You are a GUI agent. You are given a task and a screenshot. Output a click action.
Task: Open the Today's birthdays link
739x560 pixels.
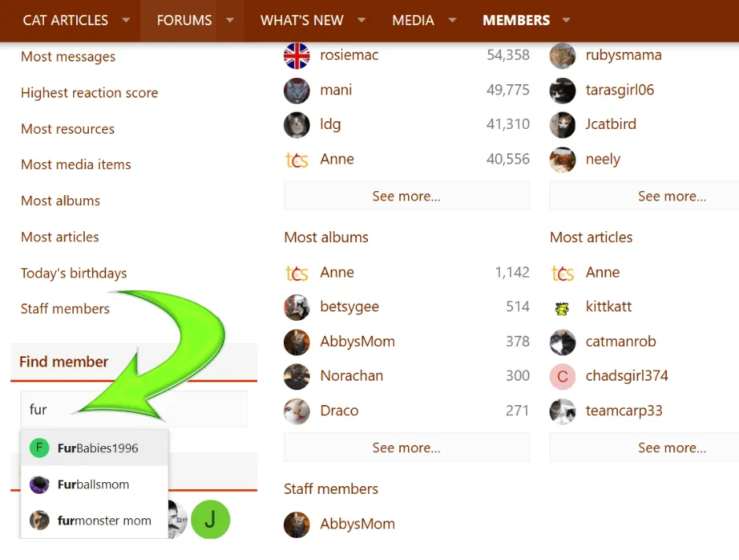tap(73, 273)
